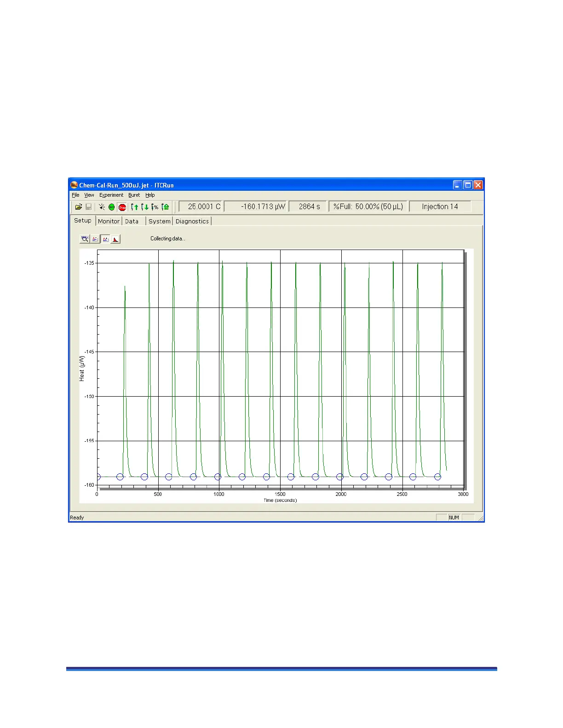
Task: Click the buret up arrow icon
Action: click(134, 207)
